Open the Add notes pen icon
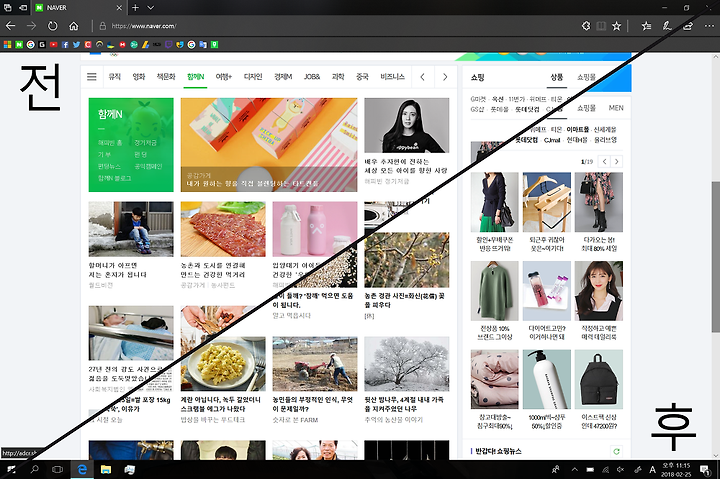Screen dimensions: 720x479 point(667,26)
